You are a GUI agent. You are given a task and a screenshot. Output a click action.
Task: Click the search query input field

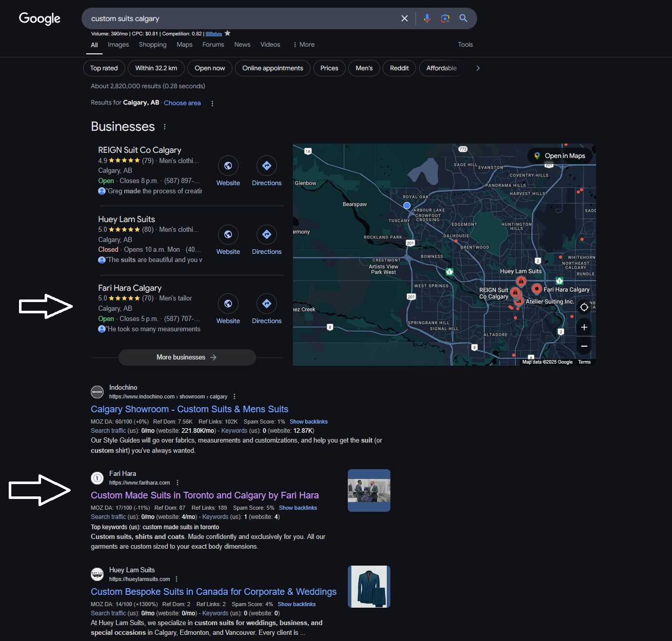point(241,18)
